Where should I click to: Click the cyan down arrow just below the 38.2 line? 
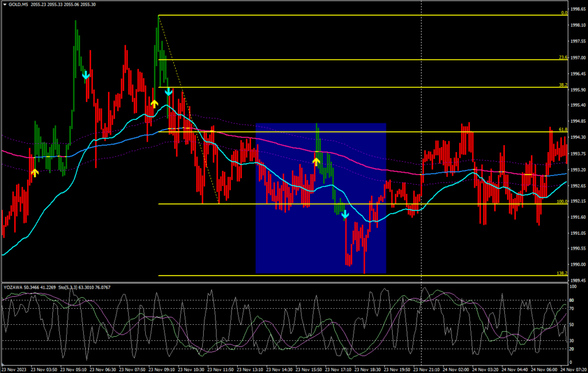pos(168,92)
